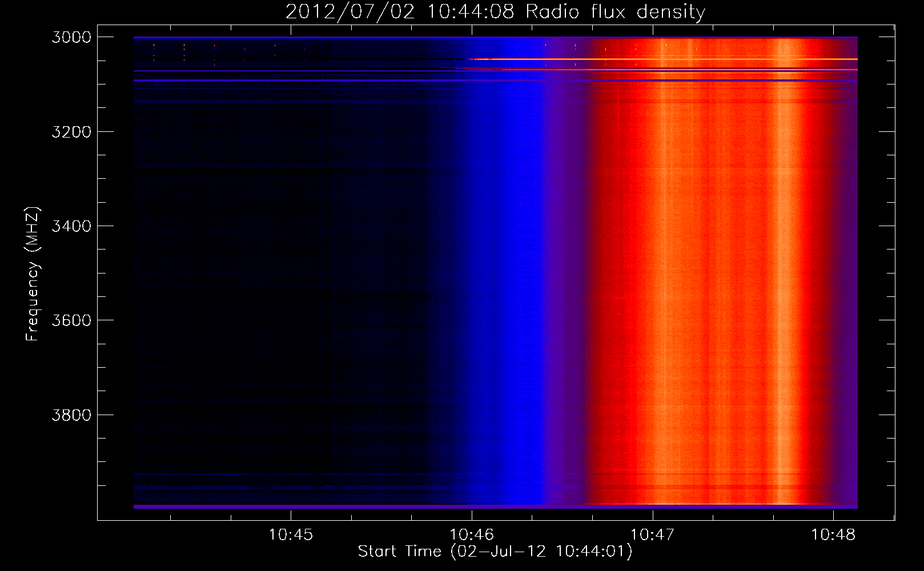Click the 10:48 time tick label
The height and width of the screenshot is (571, 924).
(x=833, y=535)
